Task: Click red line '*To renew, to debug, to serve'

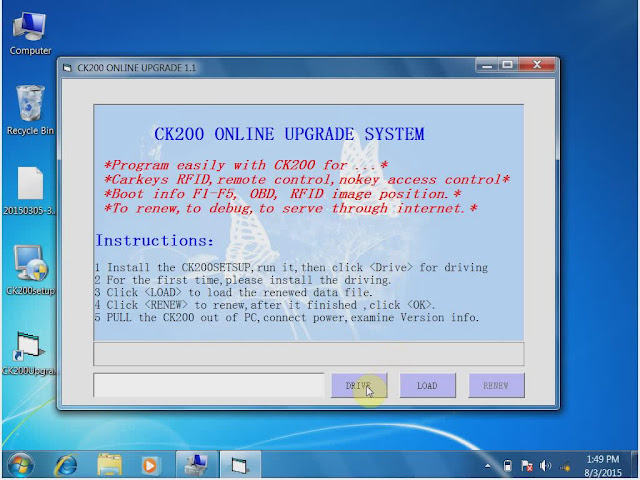Action: pos(290,209)
